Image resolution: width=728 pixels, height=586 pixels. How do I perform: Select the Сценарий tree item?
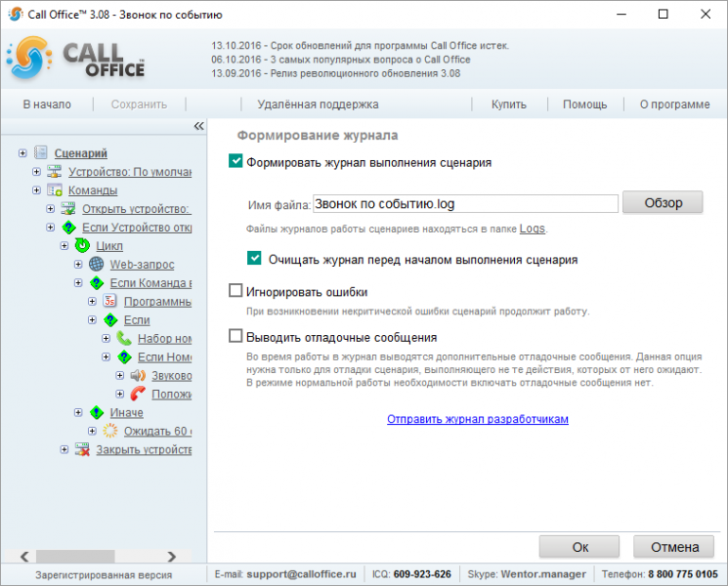pyautogui.click(x=81, y=153)
